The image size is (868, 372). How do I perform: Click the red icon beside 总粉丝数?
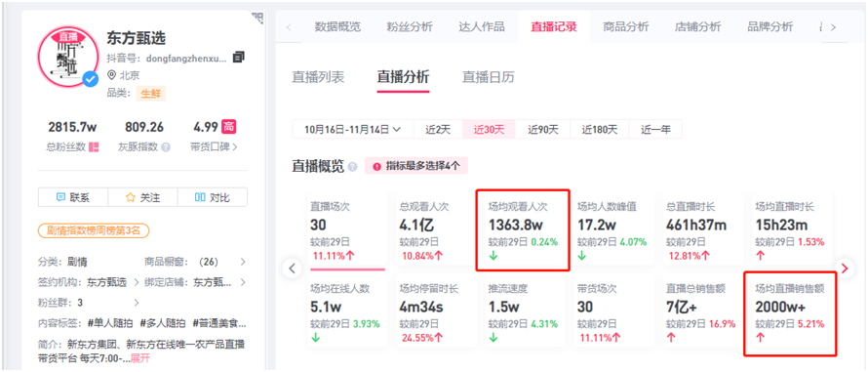coord(94,146)
